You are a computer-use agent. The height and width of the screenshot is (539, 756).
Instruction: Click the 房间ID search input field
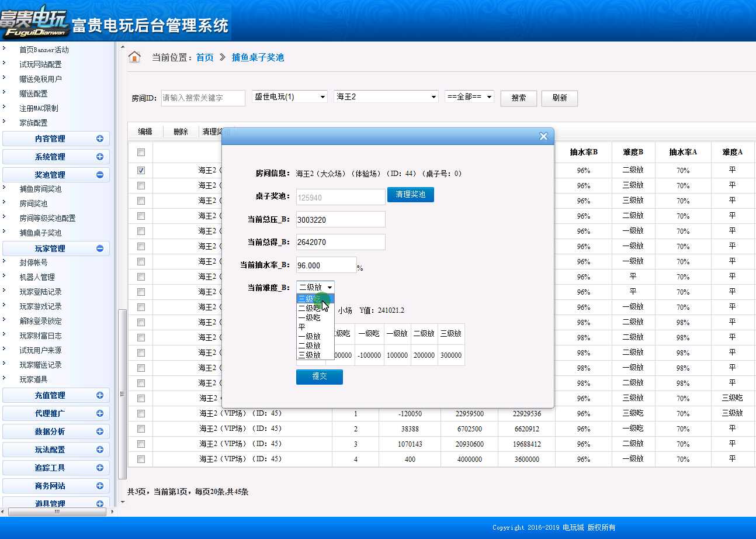click(203, 98)
